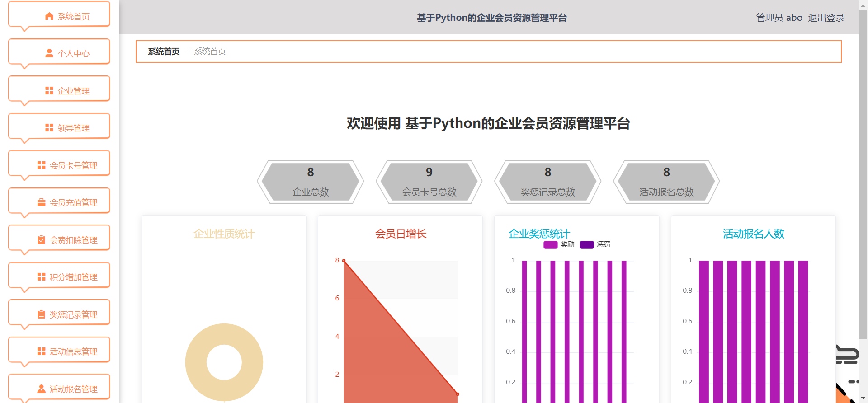
Task: Click the person icon beside 个人中心
Action: coord(49,53)
